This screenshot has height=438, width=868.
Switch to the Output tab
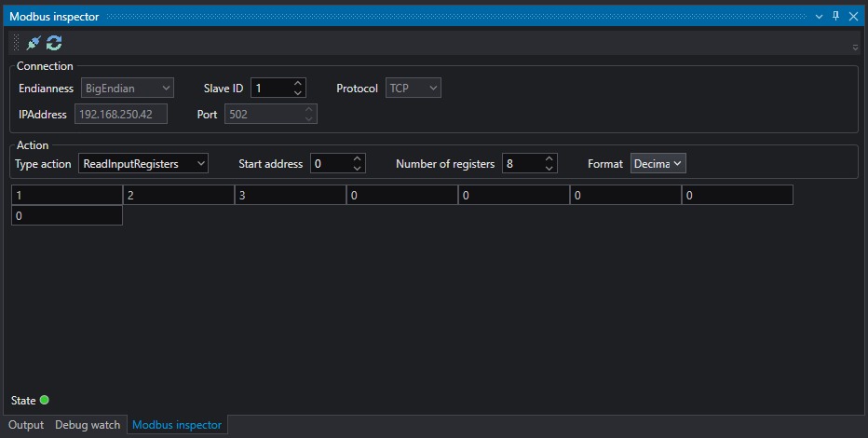tap(26, 425)
